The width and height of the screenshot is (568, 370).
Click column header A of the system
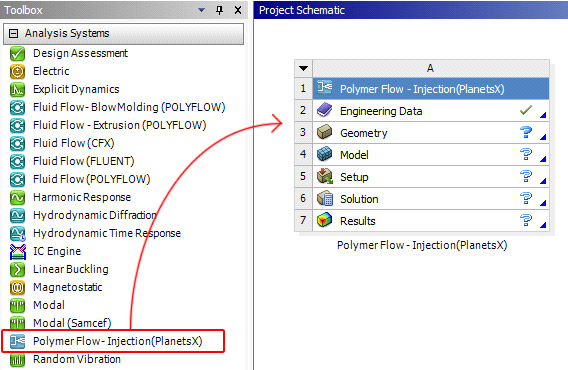tap(431, 68)
